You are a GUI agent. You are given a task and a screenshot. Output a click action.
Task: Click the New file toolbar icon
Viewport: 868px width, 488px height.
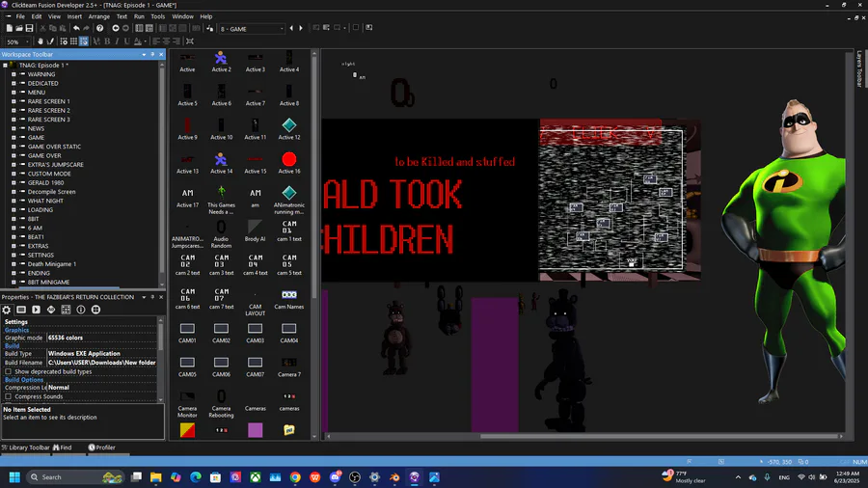click(10, 28)
